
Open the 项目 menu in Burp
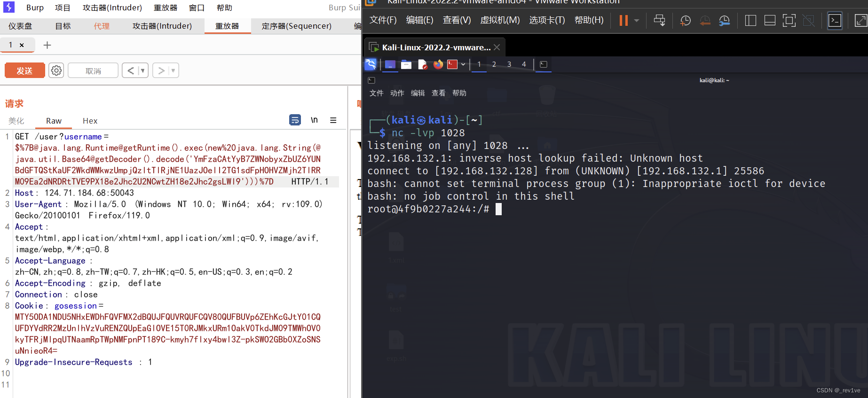tap(63, 8)
